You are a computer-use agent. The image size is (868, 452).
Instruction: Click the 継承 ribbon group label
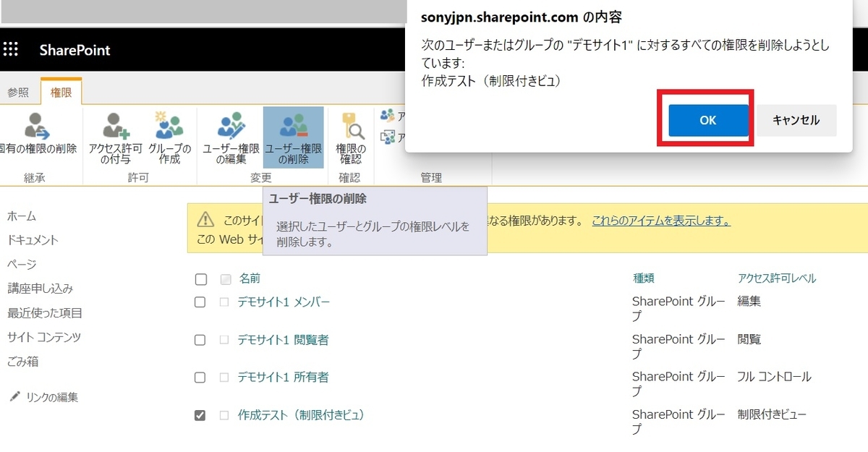pos(34,178)
